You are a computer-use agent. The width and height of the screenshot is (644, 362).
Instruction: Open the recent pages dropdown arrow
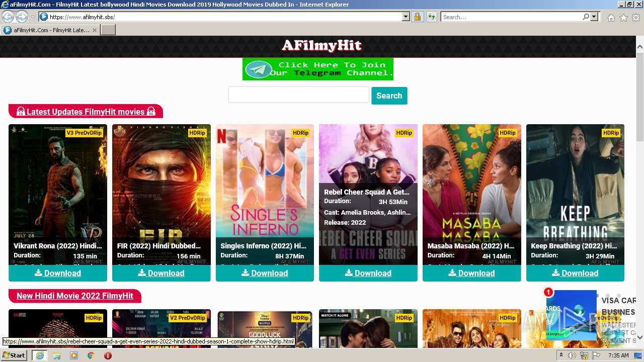point(33,17)
